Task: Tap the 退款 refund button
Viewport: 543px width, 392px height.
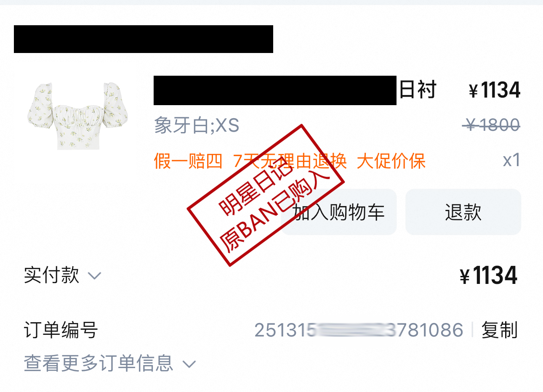Action: [463, 212]
